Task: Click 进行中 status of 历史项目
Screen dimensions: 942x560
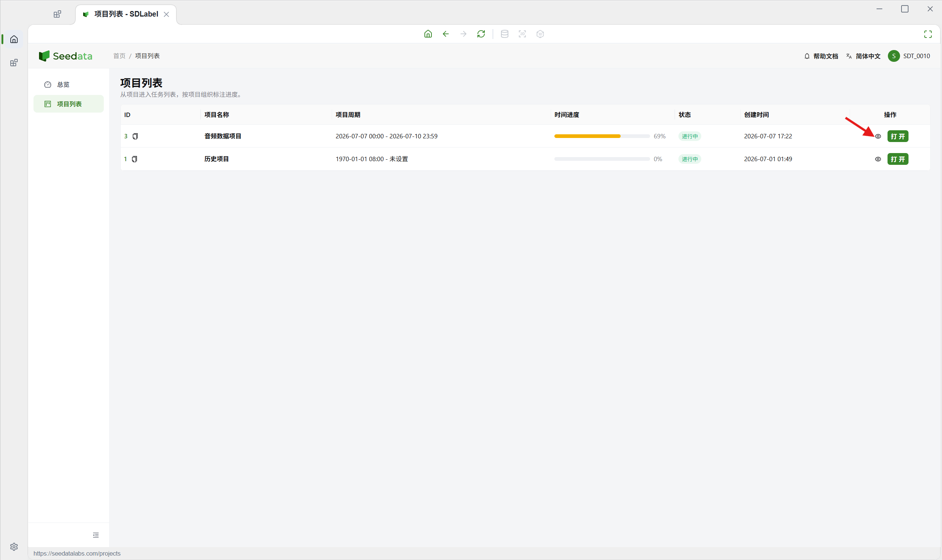Action: (x=690, y=159)
